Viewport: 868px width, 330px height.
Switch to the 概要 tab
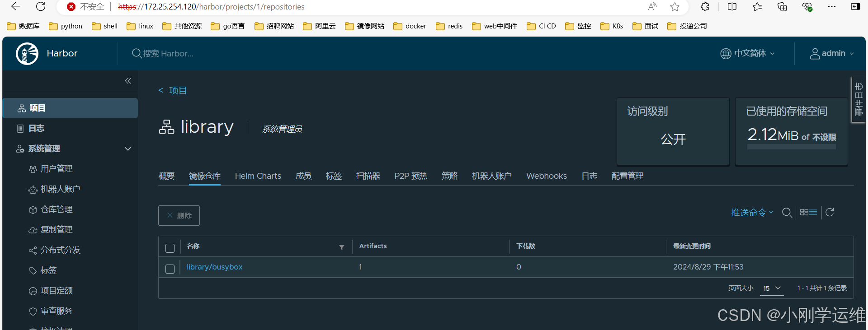[166, 176]
